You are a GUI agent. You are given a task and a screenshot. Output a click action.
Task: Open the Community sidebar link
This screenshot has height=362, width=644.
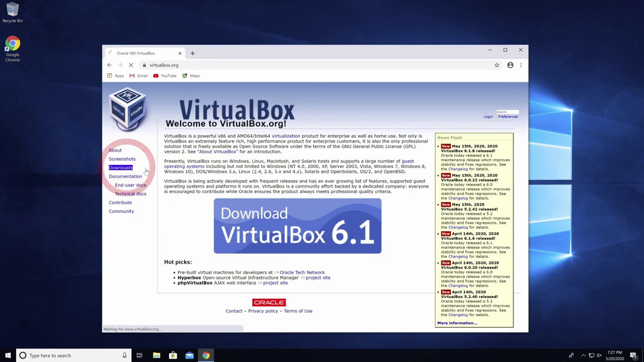coord(121,211)
